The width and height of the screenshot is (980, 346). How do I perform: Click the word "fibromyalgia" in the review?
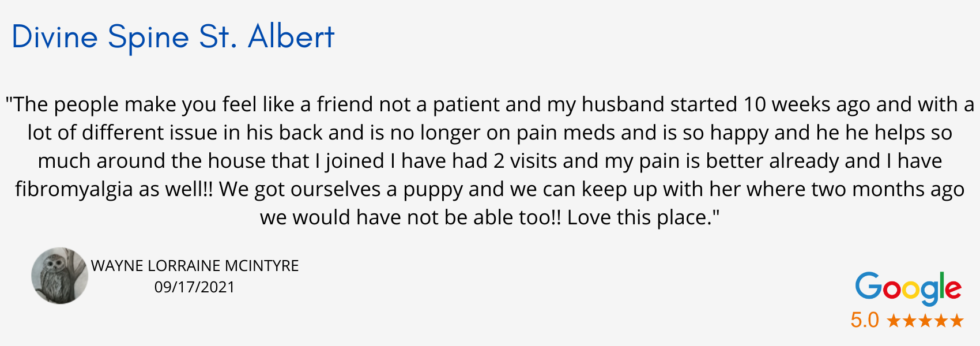pyautogui.click(x=74, y=189)
